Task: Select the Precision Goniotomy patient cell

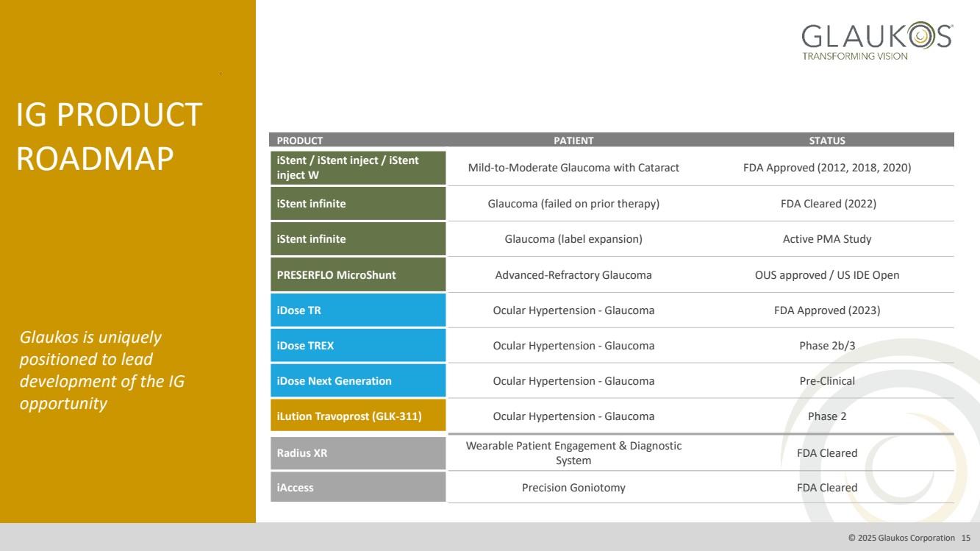Action: point(573,488)
